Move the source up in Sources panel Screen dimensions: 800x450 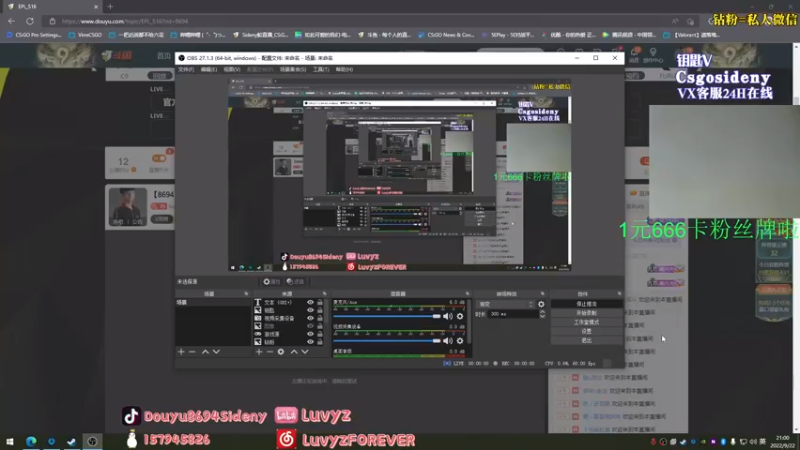[294, 352]
